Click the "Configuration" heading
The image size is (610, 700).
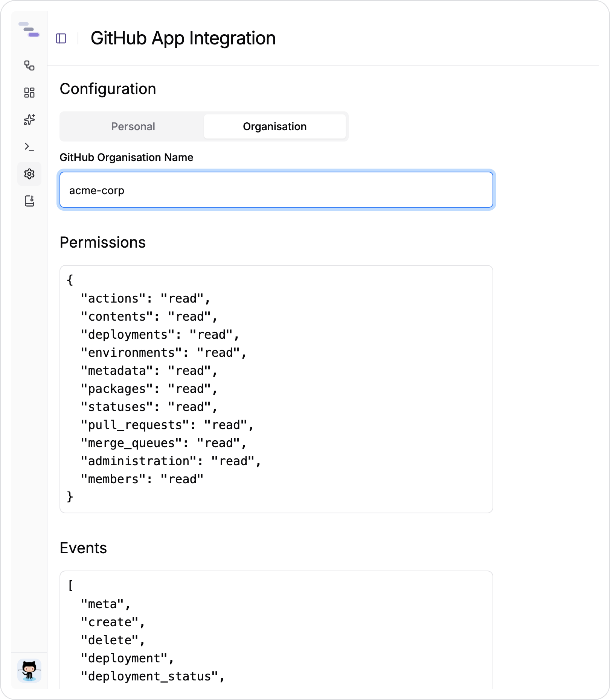108,89
